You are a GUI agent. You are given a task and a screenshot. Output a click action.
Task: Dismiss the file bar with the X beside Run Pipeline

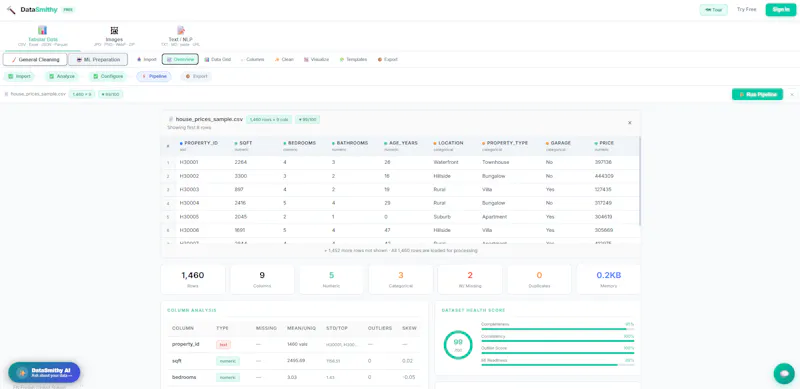pyautogui.click(x=792, y=94)
